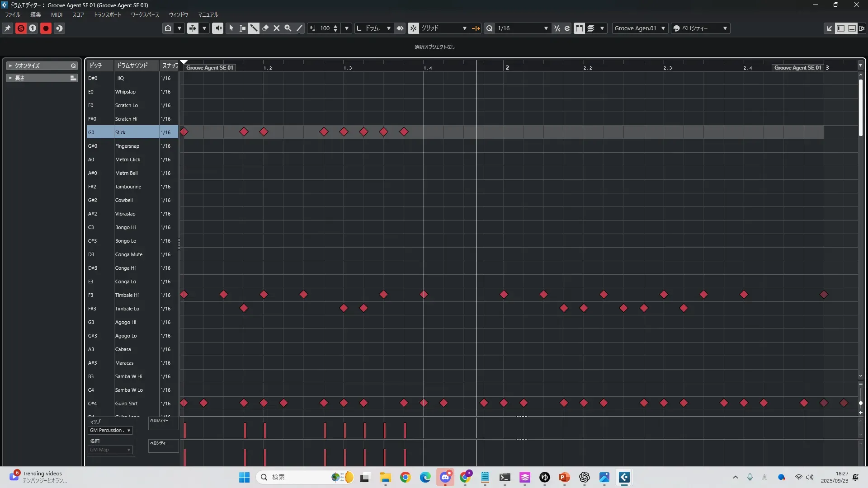
Task: Click the Record in Editor button
Action: [46, 28]
